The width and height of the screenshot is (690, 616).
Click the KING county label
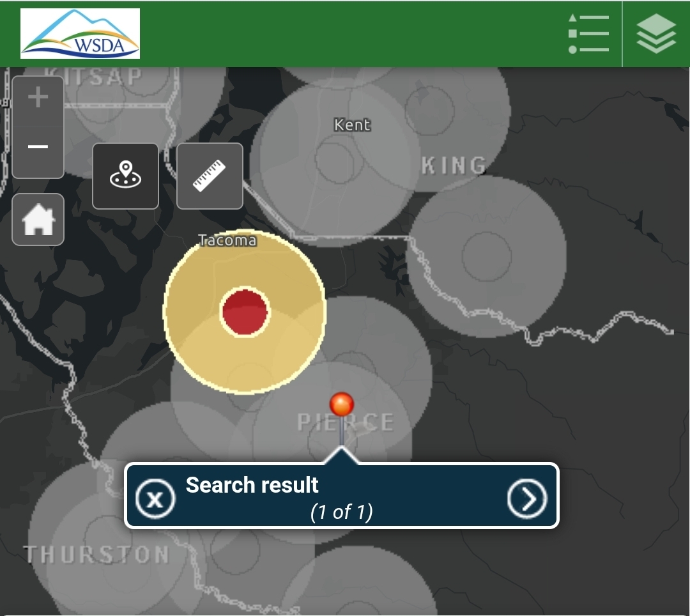coord(454,166)
